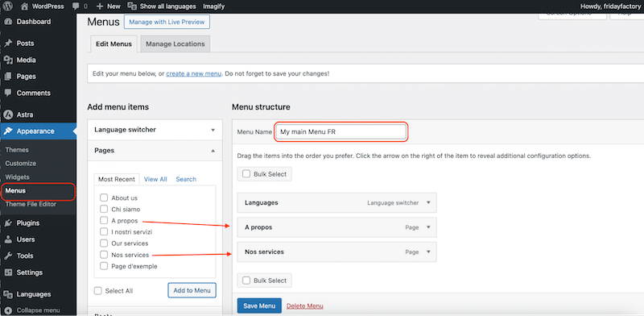The width and height of the screenshot is (644, 316).
Task: Click the Media icon in sidebar
Action: pos(8,60)
